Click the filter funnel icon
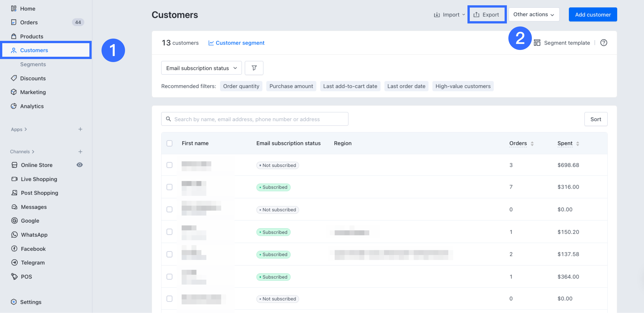The width and height of the screenshot is (644, 313). (254, 68)
